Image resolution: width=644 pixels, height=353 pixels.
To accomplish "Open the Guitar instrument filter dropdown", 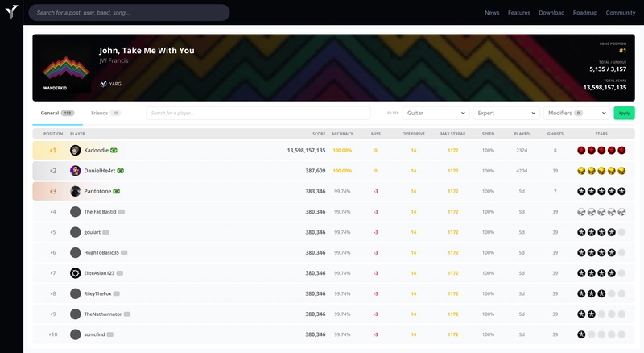I will (x=436, y=113).
